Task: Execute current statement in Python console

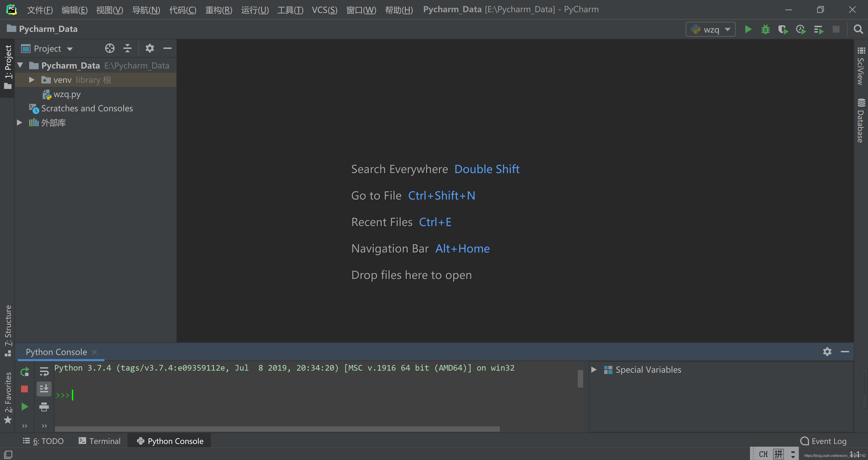Action: 25,407
